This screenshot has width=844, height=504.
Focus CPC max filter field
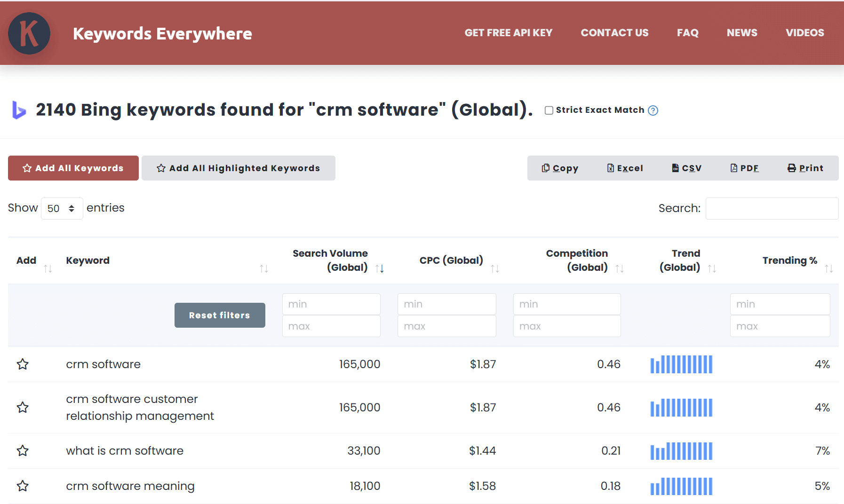pos(447,326)
